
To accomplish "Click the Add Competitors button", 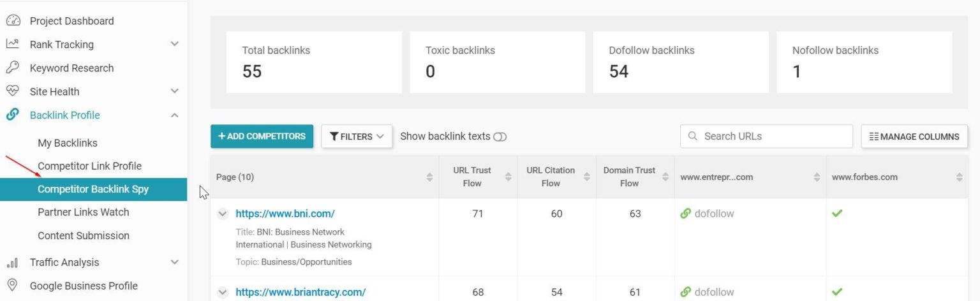I will [x=262, y=136].
